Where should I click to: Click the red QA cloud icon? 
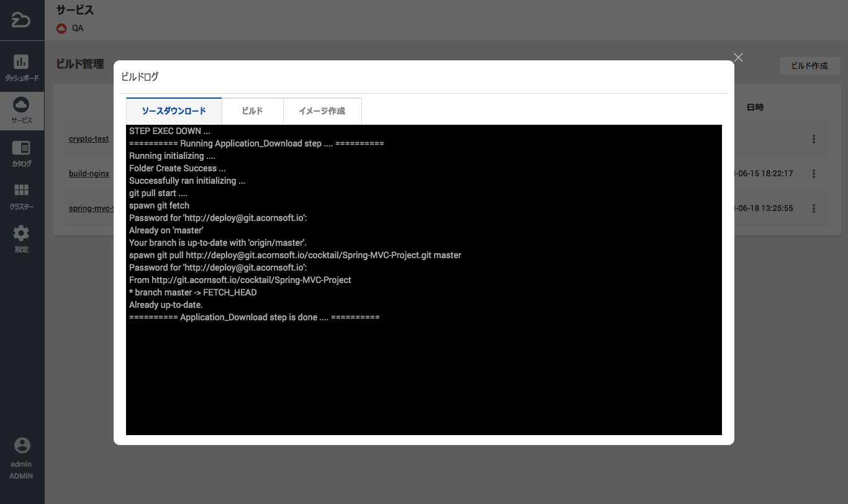(x=61, y=28)
